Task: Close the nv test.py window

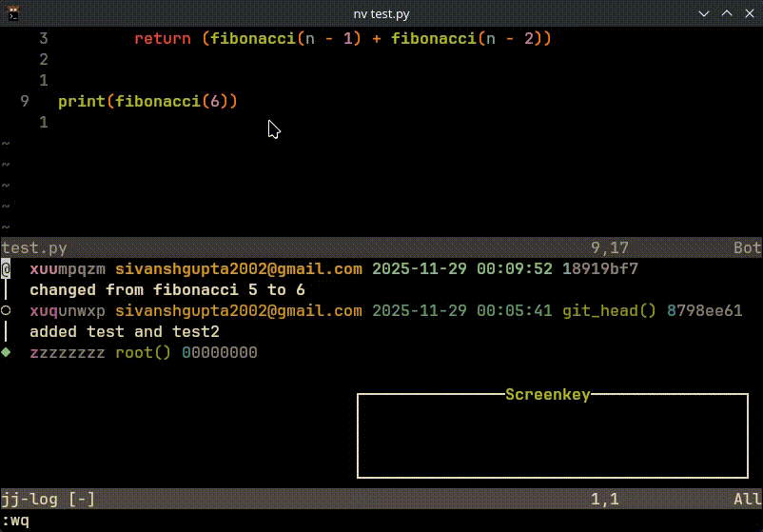Action: pos(748,13)
